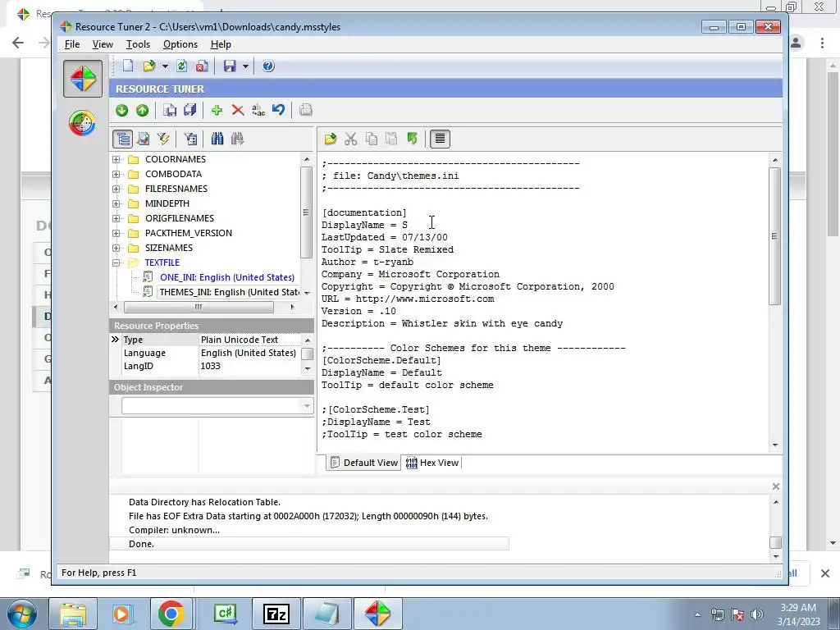Click the green up arrow icon
This screenshot has height=630, width=840.
click(x=143, y=110)
